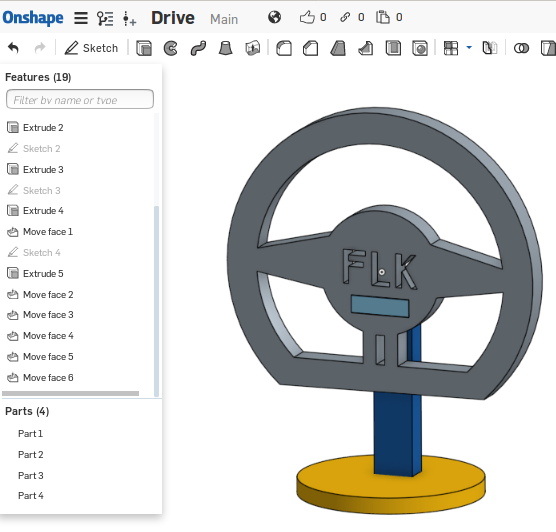
Task: Select the Loft tool
Action: pos(225,48)
